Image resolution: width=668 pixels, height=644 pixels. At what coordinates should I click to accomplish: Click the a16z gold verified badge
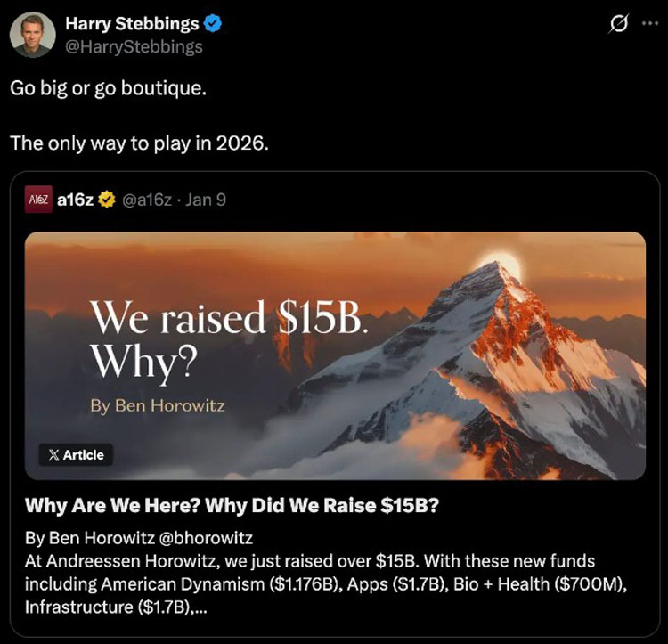point(107,200)
